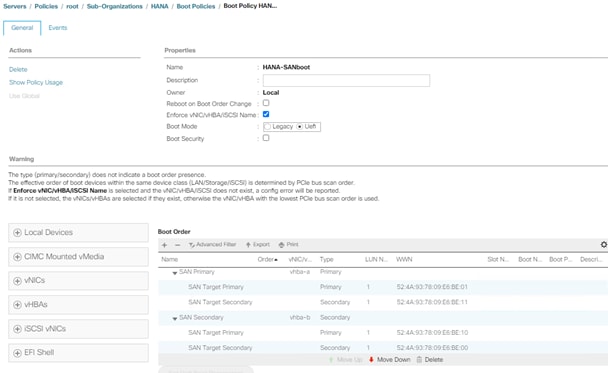Delete the selected boot order entry
Image resolution: width=608 pixels, height=373 pixels.
coord(430,359)
